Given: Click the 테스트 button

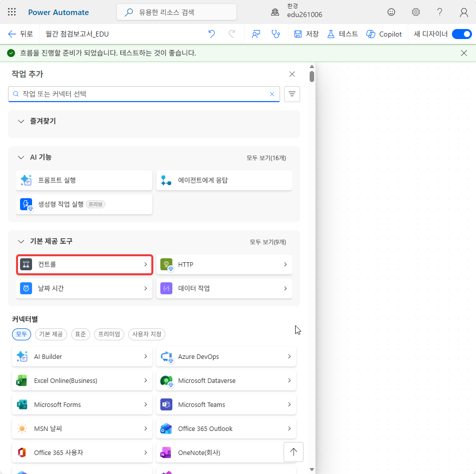Looking at the screenshot, I should 342,34.
